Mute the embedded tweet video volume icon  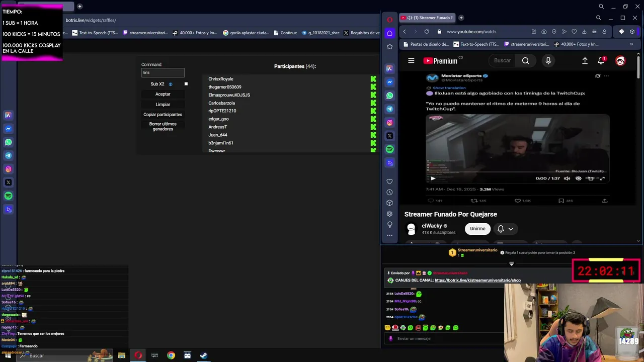coord(567,178)
